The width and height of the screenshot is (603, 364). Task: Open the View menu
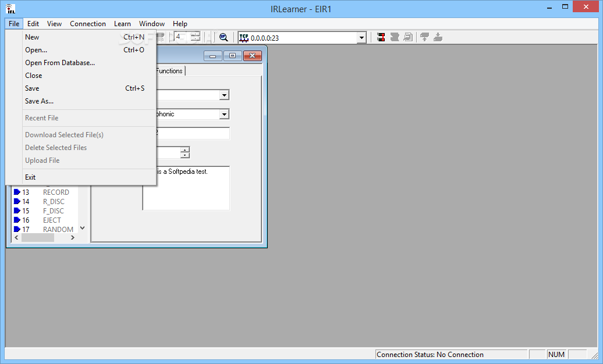click(54, 23)
